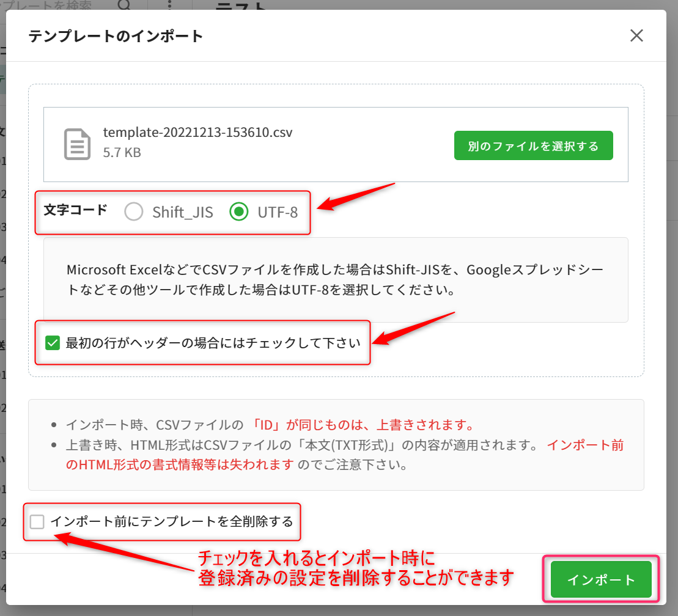
Task: Click the テンプレートのインポート dialog title
Action: click(116, 36)
